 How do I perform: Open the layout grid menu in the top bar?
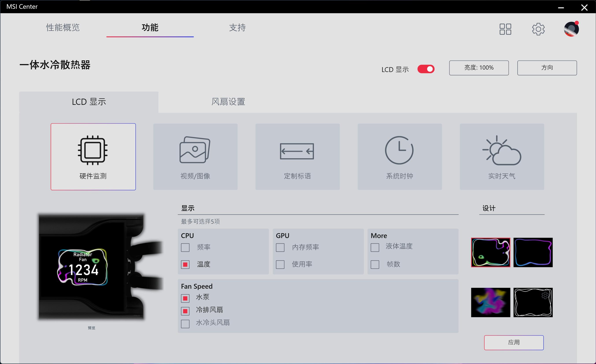click(x=505, y=29)
